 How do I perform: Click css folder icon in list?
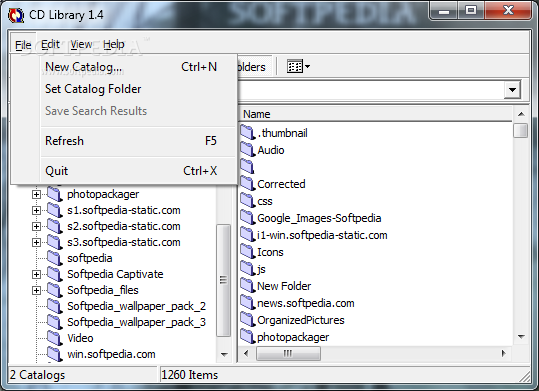[248, 200]
